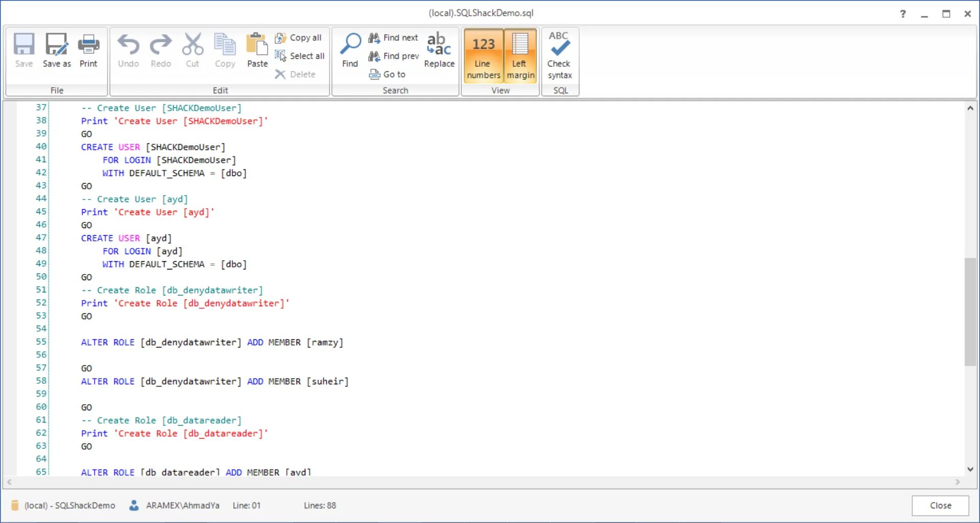Find next occurrence
980x523 pixels.
click(394, 38)
